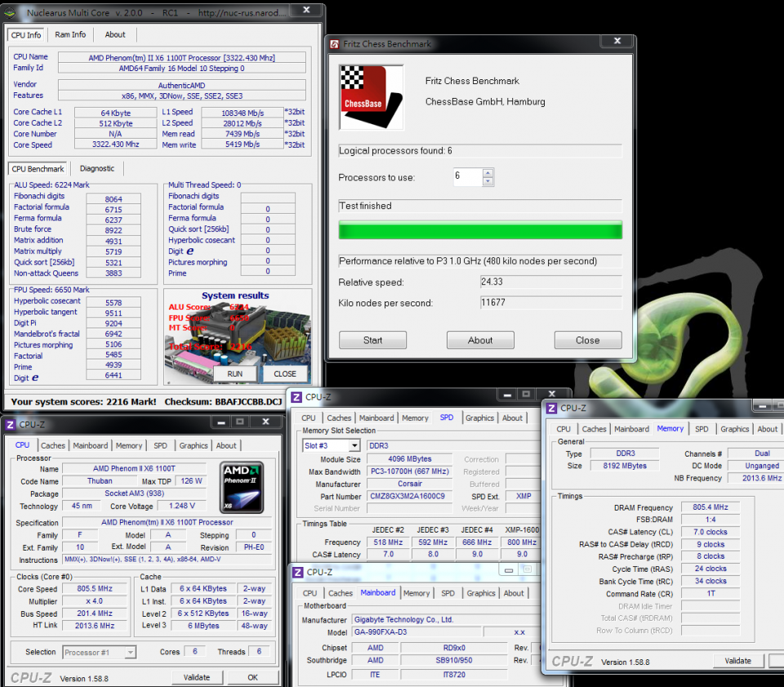Switch to the Graphics tab in rightmost CPU-Z
Image resolution: width=784 pixels, height=687 pixels.
point(734,428)
